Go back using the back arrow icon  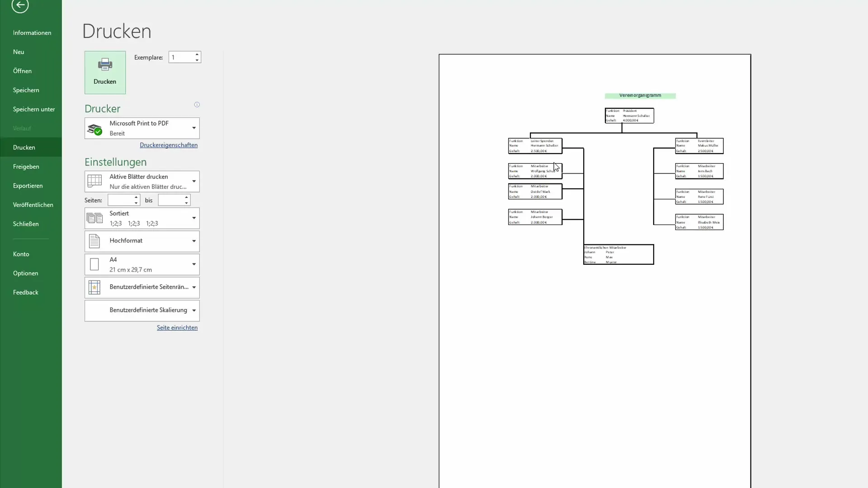click(x=20, y=5)
